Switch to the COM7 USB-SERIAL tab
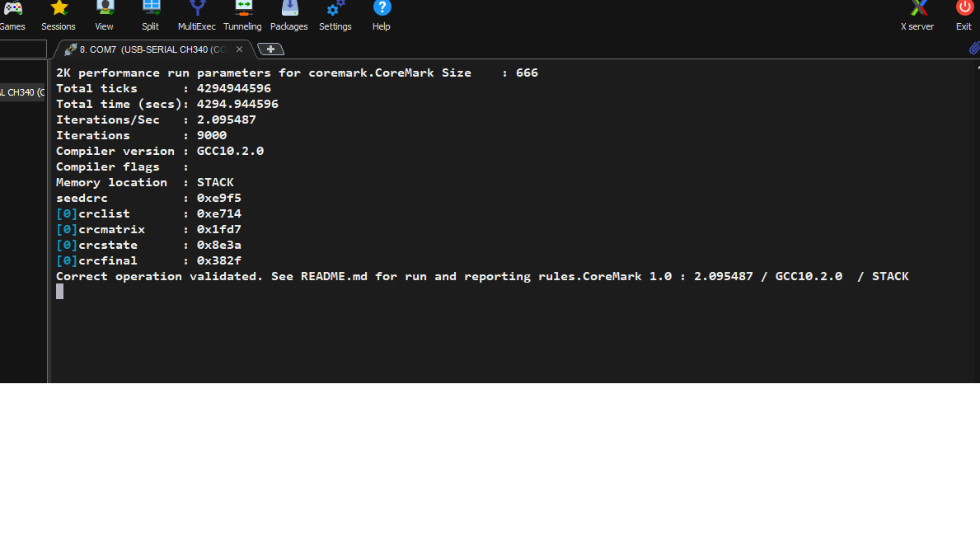This screenshot has width=980, height=534. coord(148,49)
